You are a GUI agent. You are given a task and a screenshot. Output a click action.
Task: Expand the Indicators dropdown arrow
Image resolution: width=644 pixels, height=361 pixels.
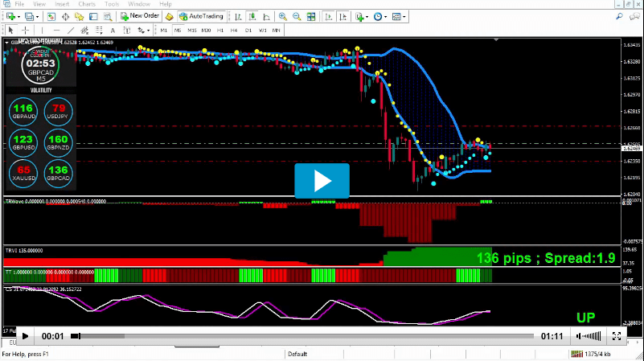coord(367,17)
